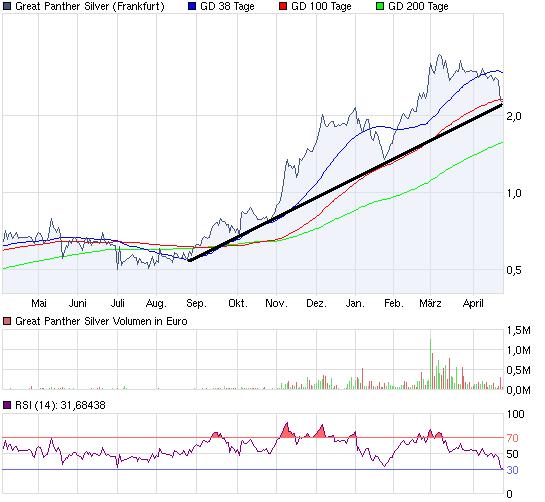Click the red '70' RSI threshold label

[x=512, y=438]
